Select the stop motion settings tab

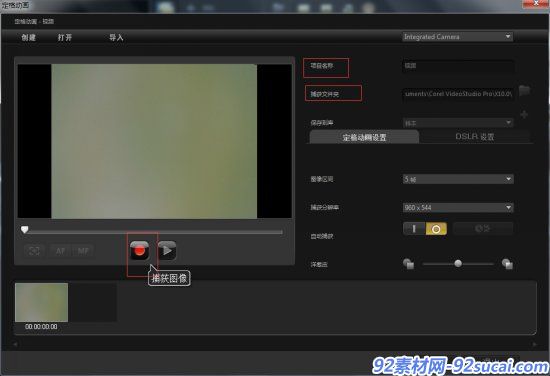(364, 137)
